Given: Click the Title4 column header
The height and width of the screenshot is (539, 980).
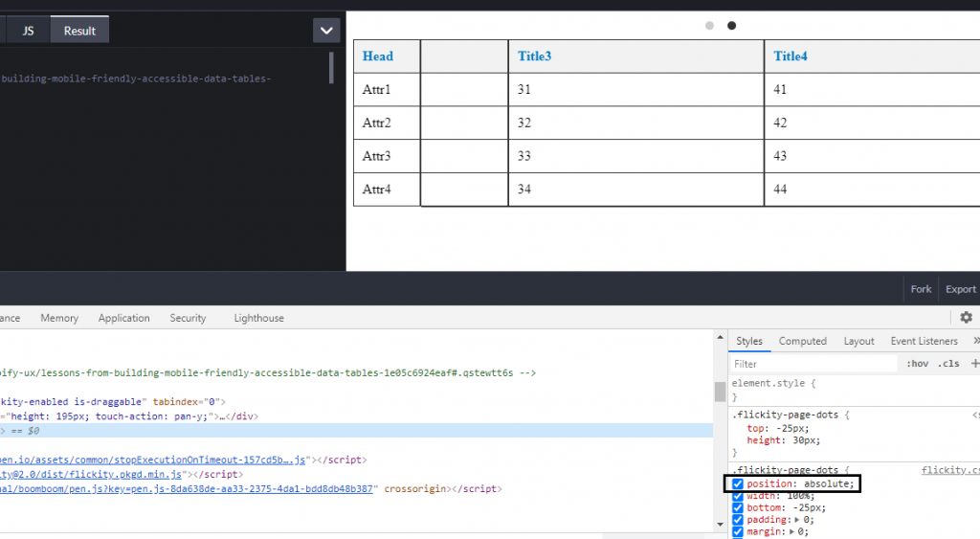Looking at the screenshot, I should click(873, 56).
